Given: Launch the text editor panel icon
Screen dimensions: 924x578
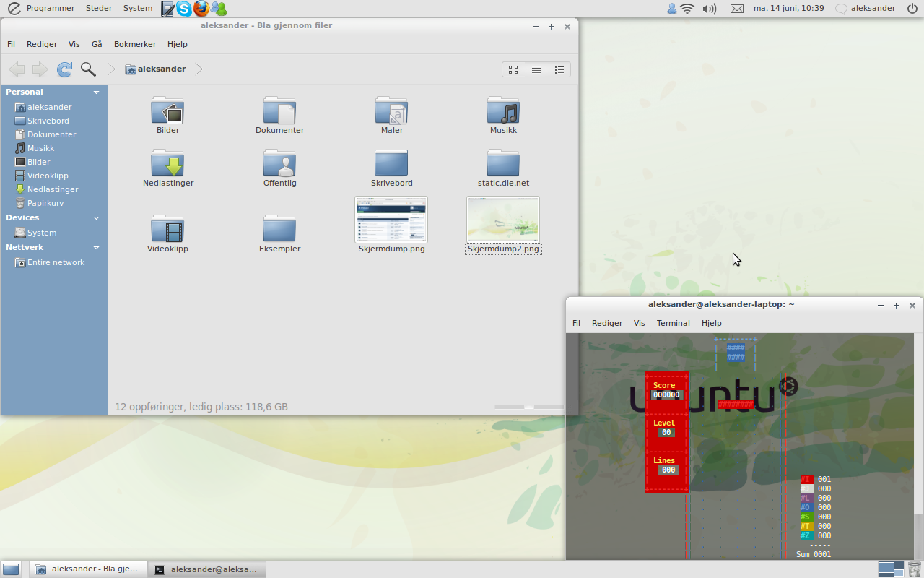Looking at the screenshot, I should tap(167, 9).
